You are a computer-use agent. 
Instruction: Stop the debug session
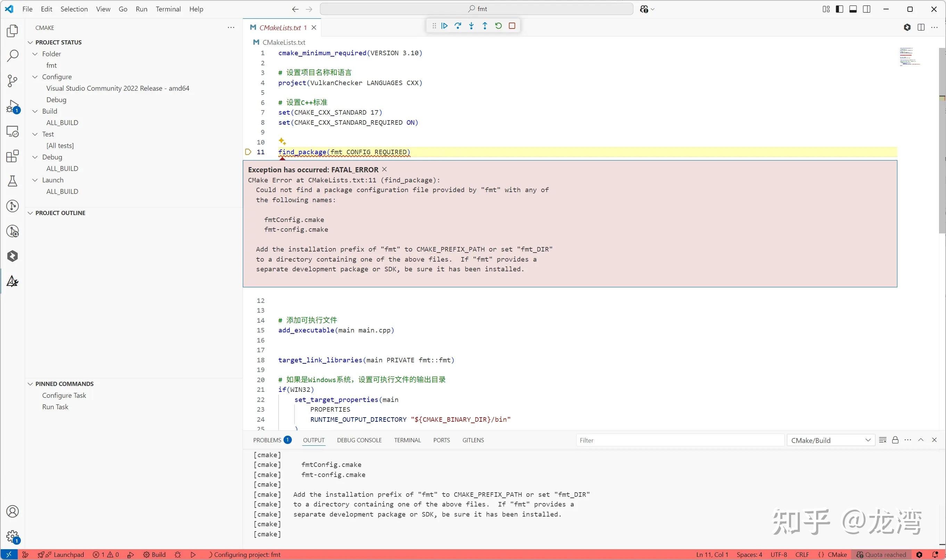click(512, 26)
